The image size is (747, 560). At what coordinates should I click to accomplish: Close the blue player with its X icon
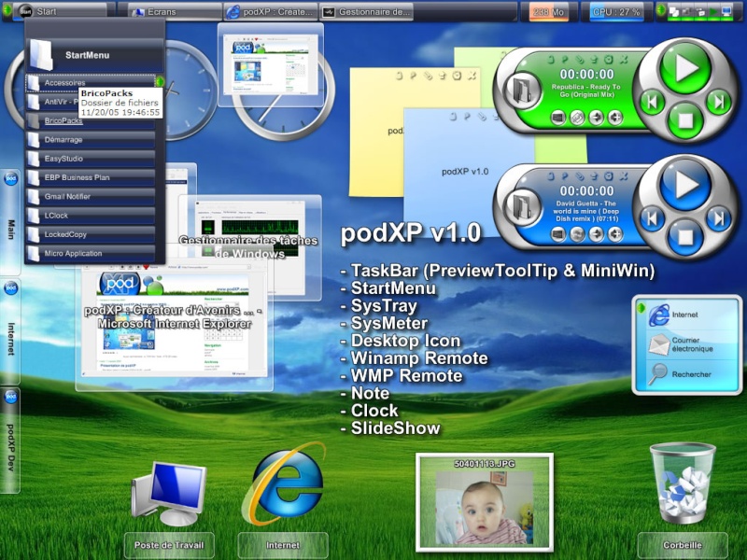point(623,176)
